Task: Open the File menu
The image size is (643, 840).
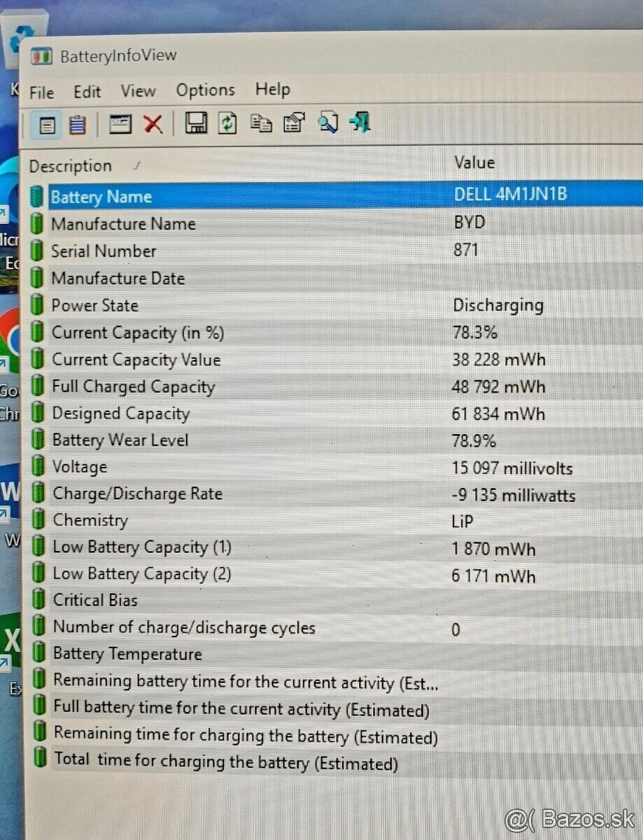Action: [x=41, y=92]
